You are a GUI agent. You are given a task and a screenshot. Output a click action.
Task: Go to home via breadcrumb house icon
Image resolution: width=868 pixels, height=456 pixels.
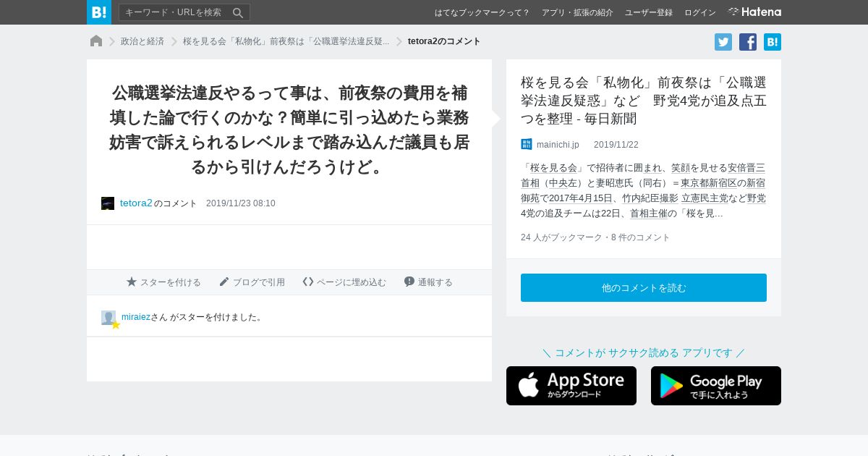(x=96, y=41)
